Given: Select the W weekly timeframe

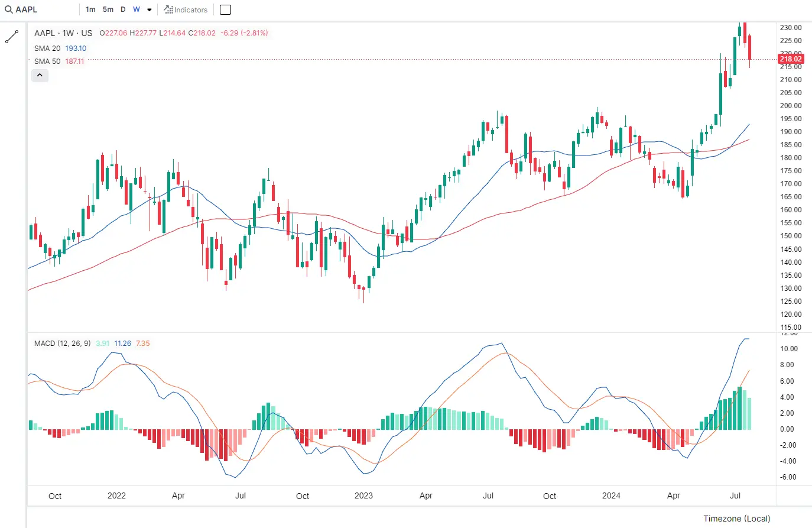Looking at the screenshot, I should [x=137, y=9].
